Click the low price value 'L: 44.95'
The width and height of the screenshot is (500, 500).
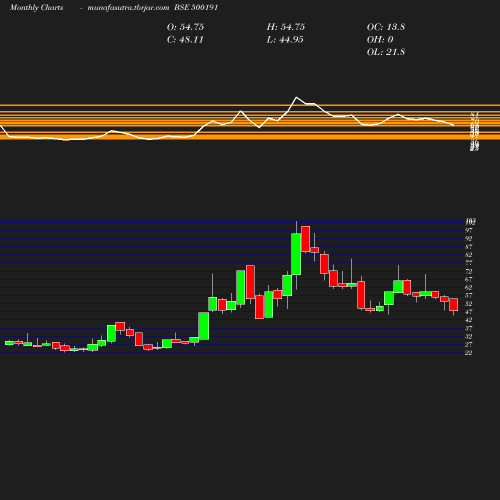285,40
